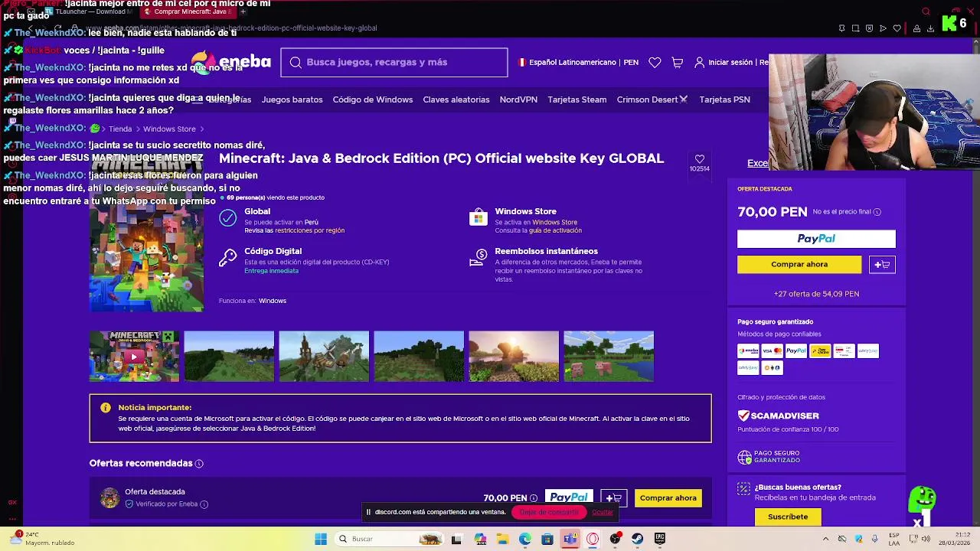This screenshot has height=551, width=980.
Task: Open the third gallery thumbnail, a wooden structure
Action: pos(324,357)
